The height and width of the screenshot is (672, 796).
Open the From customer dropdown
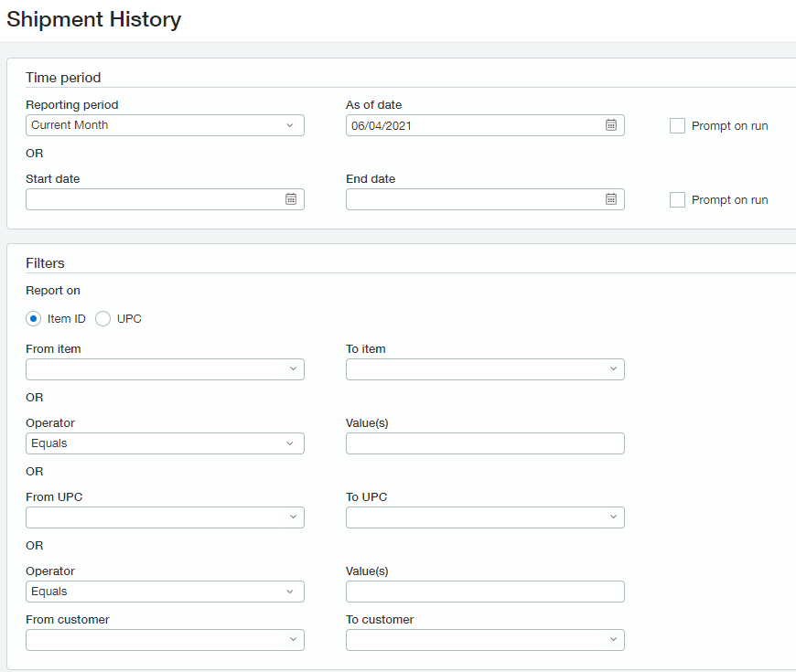coord(165,640)
